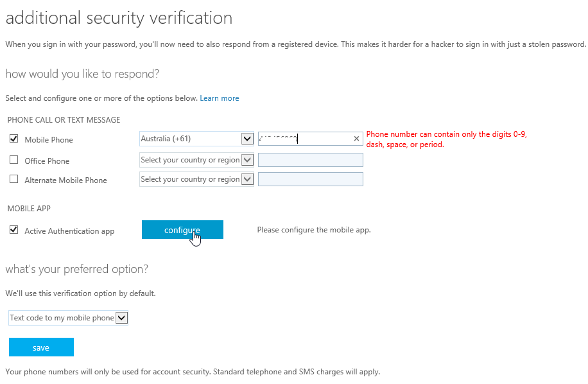The height and width of the screenshot is (384, 588).
Task: Click the Mobile Phone label
Action: (x=49, y=140)
